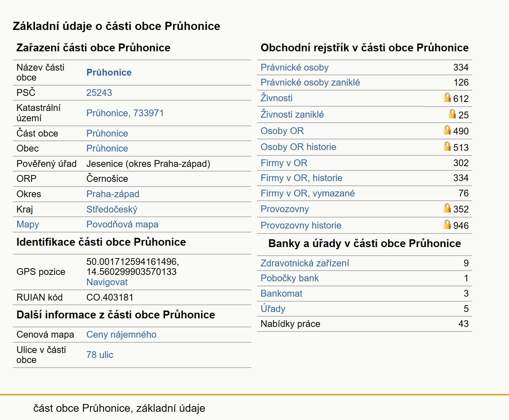Click the lock icon by Provozovny historie
This screenshot has width=509, height=420.
point(447,224)
